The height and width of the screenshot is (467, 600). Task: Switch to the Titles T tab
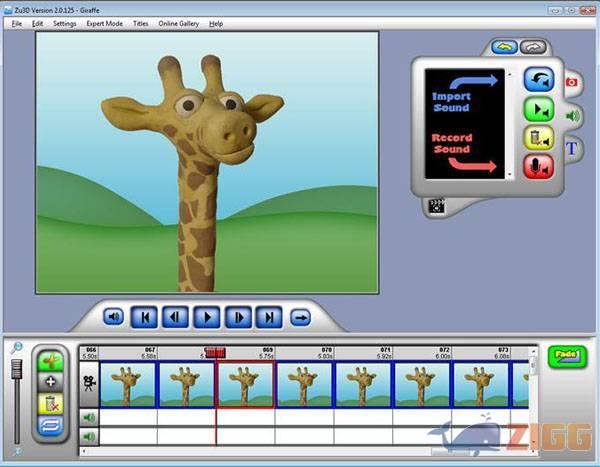point(572,149)
